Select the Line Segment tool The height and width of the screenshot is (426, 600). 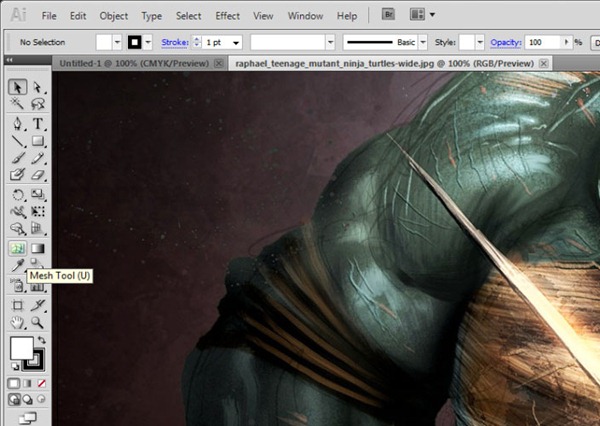coord(18,141)
